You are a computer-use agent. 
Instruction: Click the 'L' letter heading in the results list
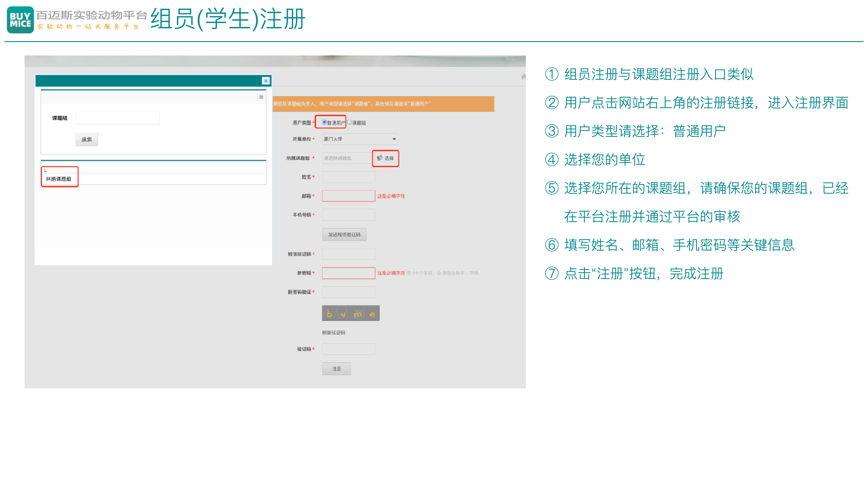45,170
